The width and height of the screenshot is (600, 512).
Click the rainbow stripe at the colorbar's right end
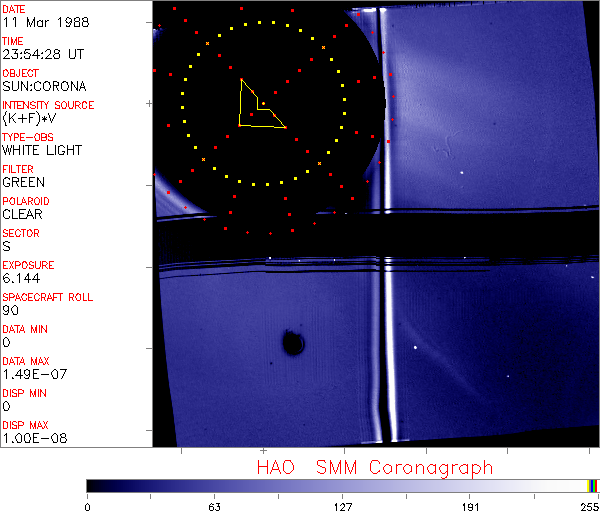coord(593,485)
